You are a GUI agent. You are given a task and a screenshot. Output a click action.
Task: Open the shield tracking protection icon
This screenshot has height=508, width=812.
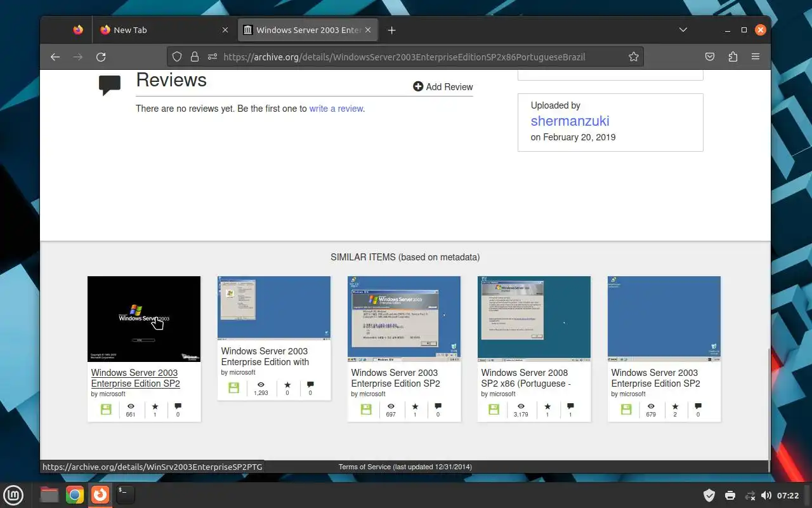pos(178,57)
